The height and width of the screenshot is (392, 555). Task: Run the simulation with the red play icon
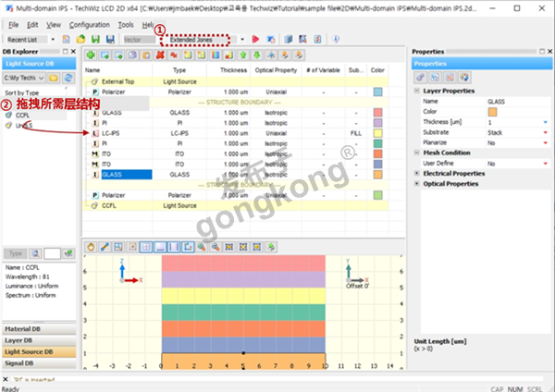(255, 39)
